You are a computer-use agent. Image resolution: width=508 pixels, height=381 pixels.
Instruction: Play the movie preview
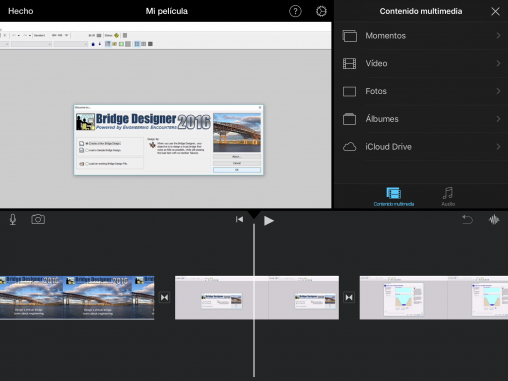269,221
